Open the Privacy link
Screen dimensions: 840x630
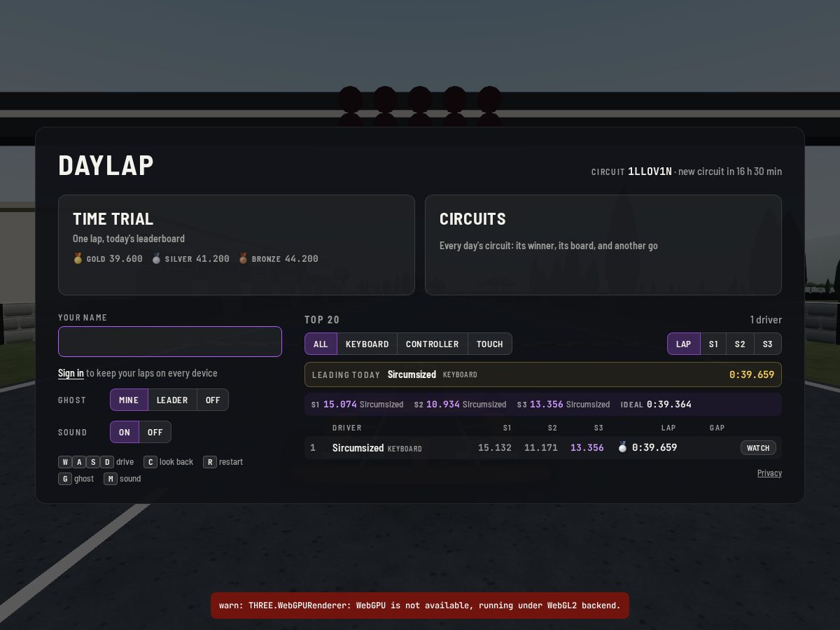click(769, 473)
